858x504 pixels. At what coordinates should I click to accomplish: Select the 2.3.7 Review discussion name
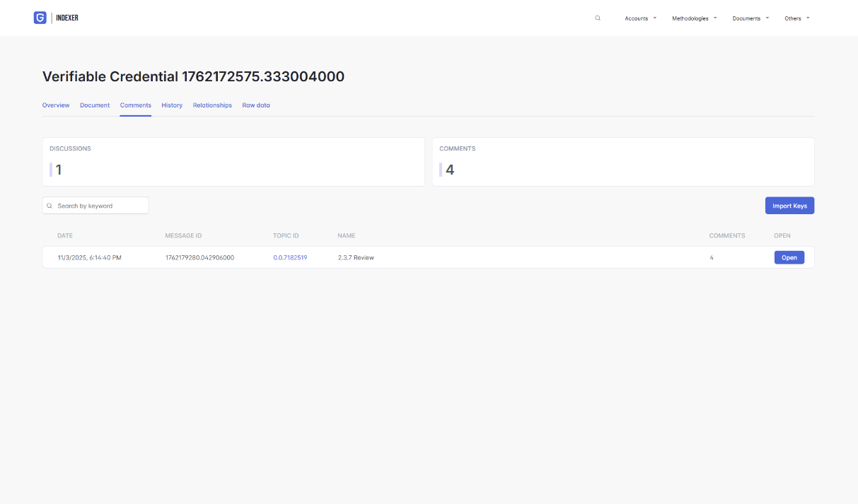(x=356, y=258)
